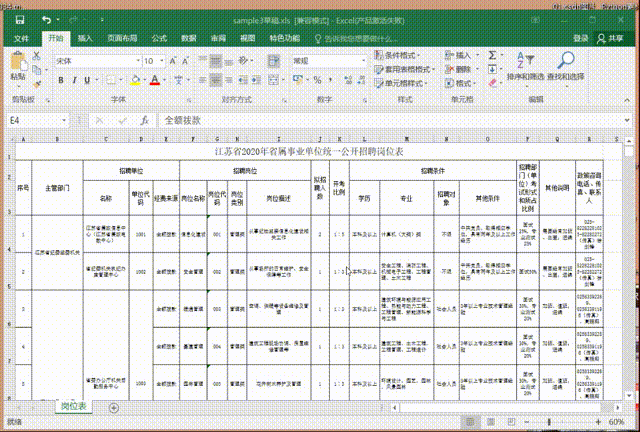Click the Insert Function fx icon
The image size is (640, 432).
[x=144, y=120]
